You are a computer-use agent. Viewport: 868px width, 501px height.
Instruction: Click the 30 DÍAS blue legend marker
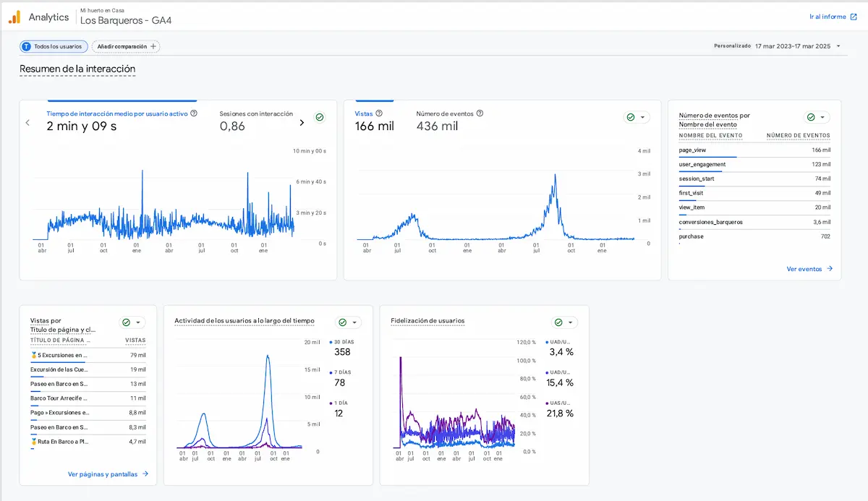[x=331, y=341]
